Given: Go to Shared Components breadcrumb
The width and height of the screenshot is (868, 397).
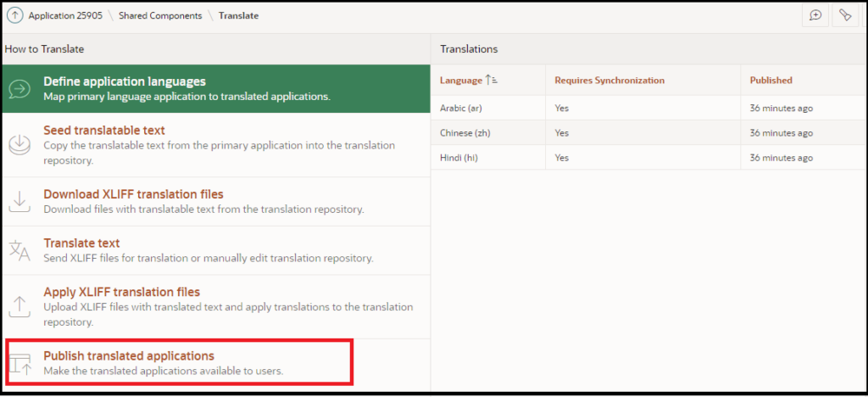Looking at the screenshot, I should [x=160, y=15].
